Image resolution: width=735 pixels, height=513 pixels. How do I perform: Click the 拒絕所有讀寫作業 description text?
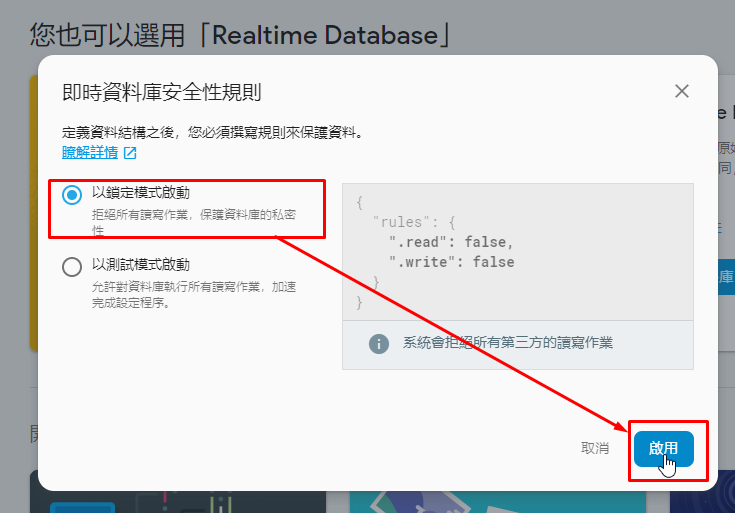tap(194, 222)
